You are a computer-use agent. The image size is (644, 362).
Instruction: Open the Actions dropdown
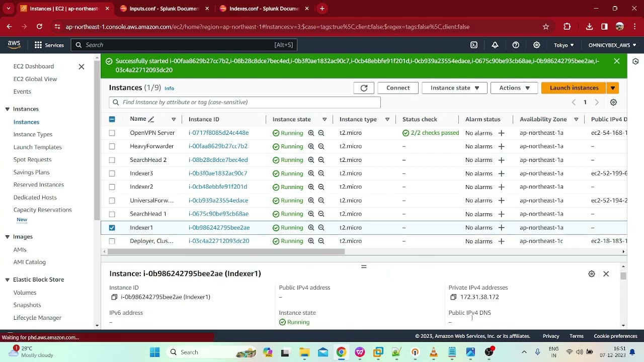(x=514, y=88)
